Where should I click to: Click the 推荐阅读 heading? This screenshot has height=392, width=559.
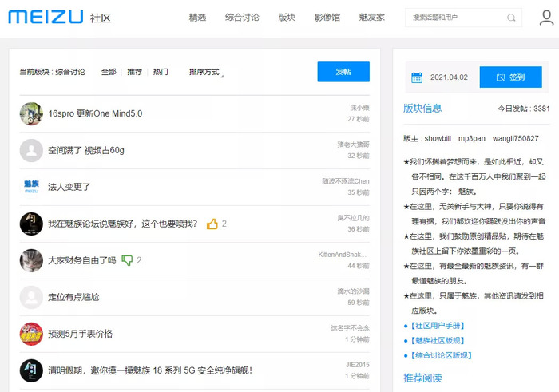[422, 378]
